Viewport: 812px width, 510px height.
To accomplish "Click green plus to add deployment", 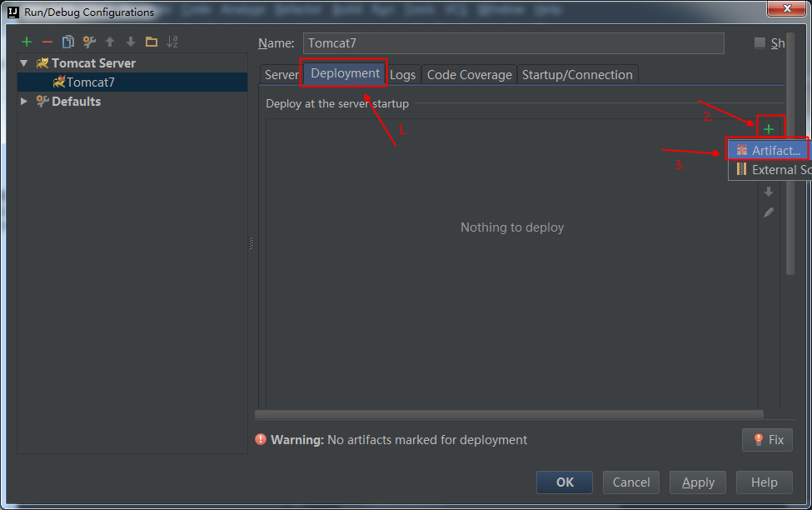I will pyautogui.click(x=769, y=128).
